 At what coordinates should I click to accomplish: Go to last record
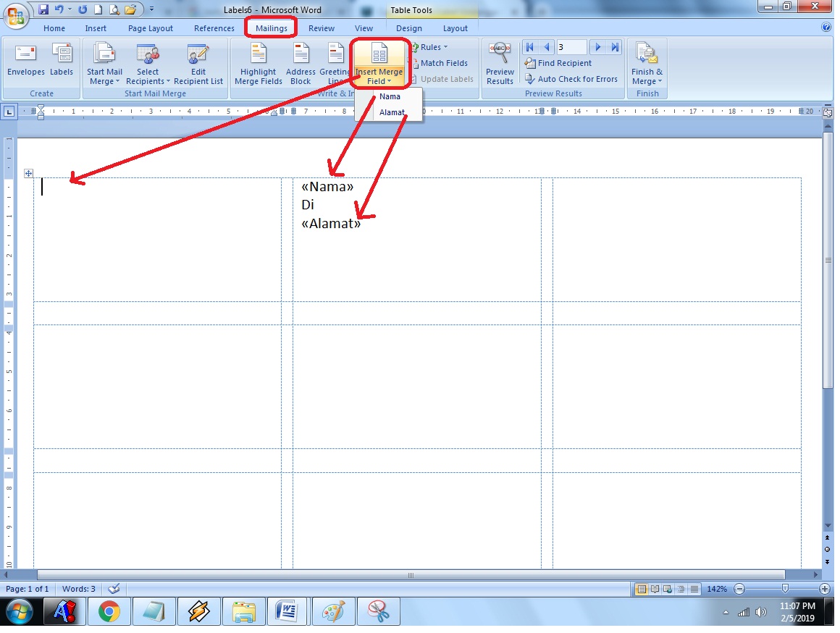pos(615,47)
